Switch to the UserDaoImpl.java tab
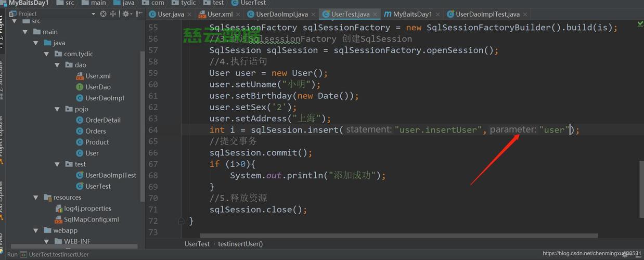This screenshot has width=644, height=260. [278, 14]
